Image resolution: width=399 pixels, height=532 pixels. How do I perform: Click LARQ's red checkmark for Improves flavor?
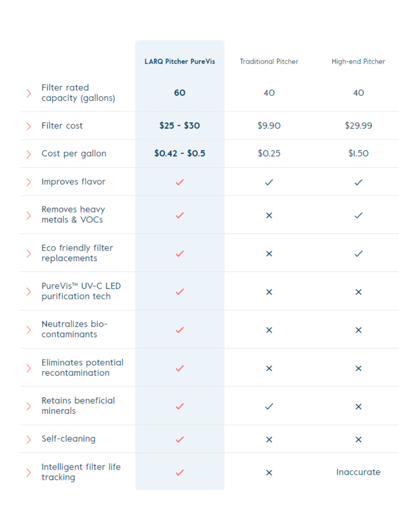pos(180,182)
